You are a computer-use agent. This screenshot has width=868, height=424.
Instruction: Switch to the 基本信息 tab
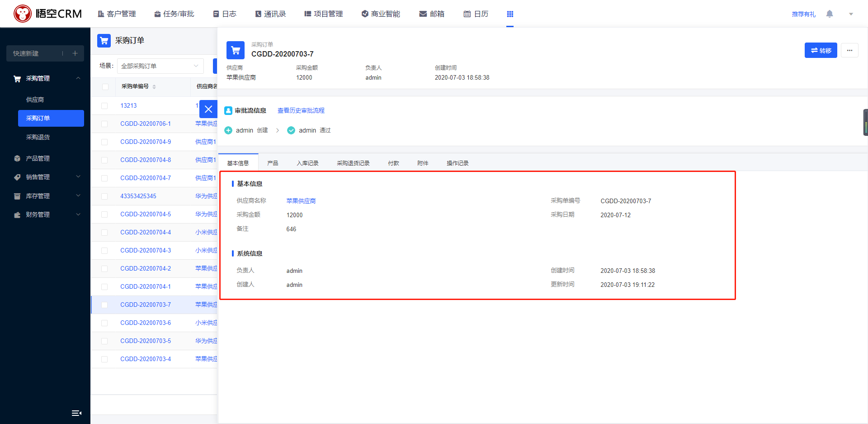(238, 163)
